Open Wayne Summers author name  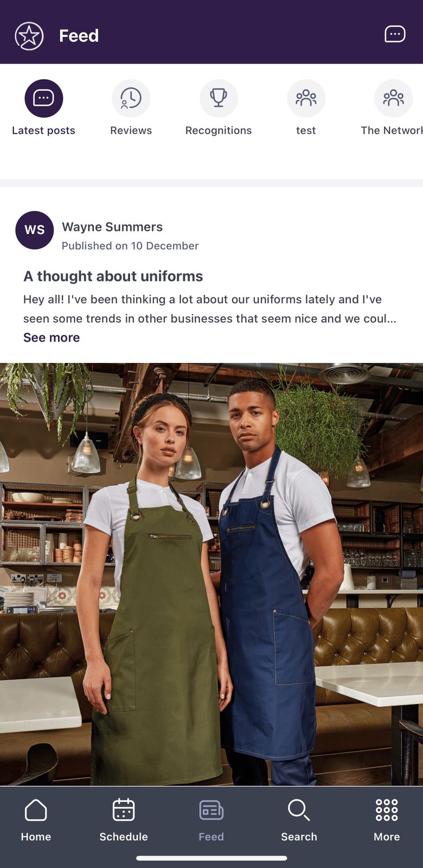(x=112, y=227)
